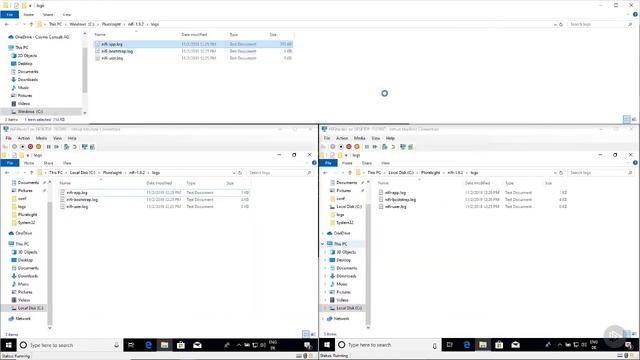Open File tab in top Explorer window
Screen dimensions: 640x360
click(x=10, y=15)
